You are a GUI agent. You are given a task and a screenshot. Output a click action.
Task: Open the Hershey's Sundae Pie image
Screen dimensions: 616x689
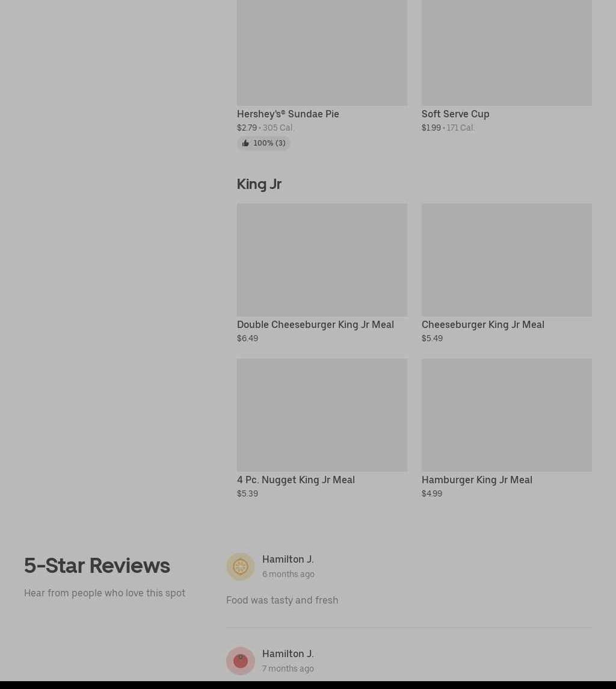pyautogui.click(x=322, y=53)
